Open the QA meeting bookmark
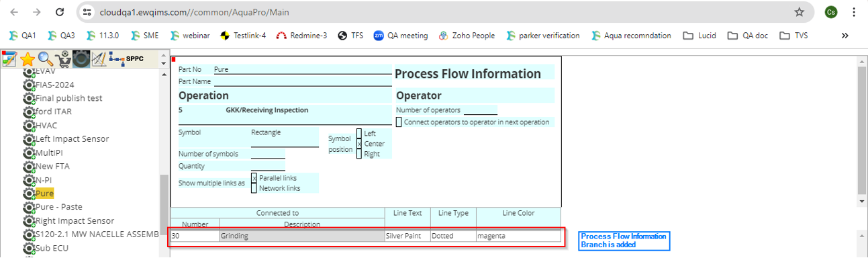 tap(401, 36)
